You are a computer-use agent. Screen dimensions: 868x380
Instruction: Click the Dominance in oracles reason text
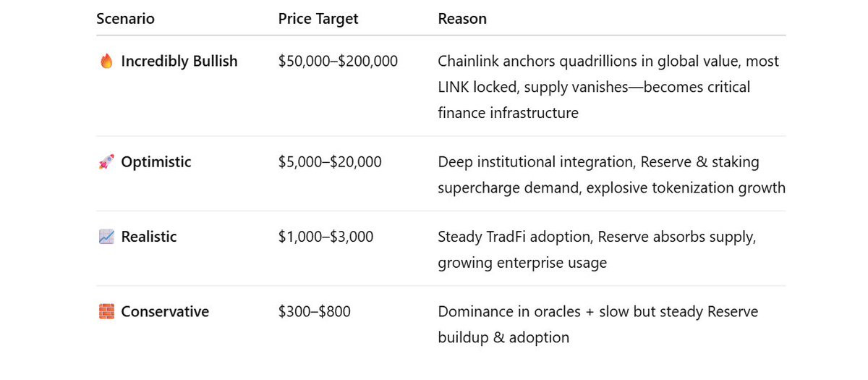click(598, 324)
